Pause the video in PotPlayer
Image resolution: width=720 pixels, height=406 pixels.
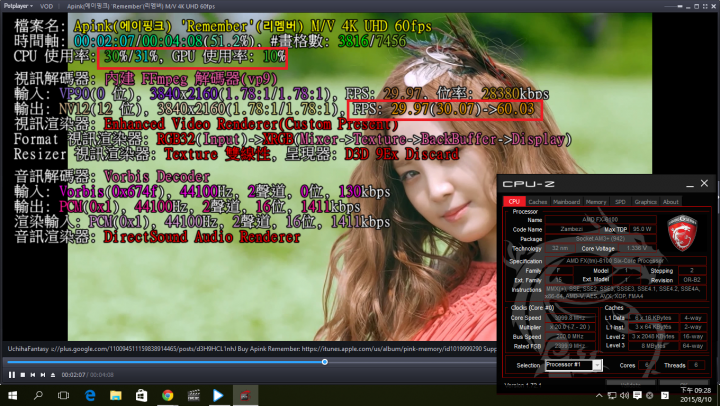coord(12,375)
